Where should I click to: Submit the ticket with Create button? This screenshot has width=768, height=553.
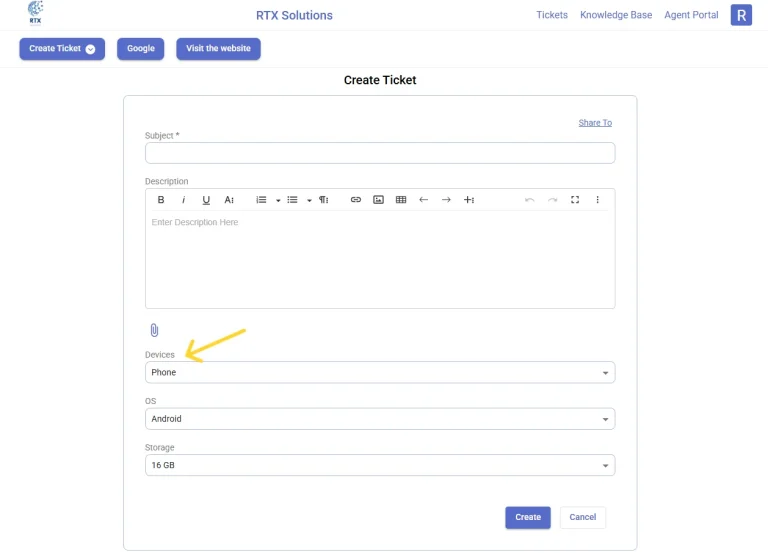tap(528, 517)
